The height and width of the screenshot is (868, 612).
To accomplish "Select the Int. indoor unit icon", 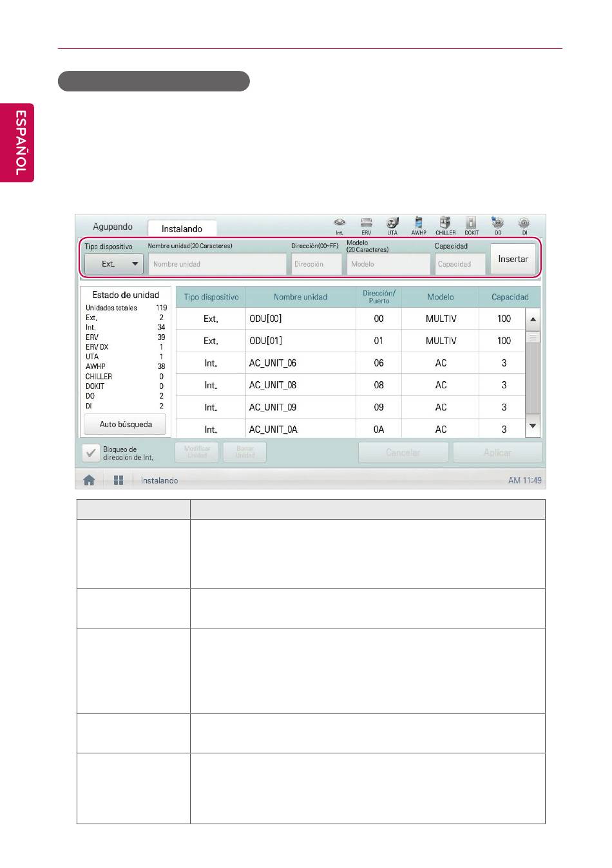I will click(x=339, y=226).
